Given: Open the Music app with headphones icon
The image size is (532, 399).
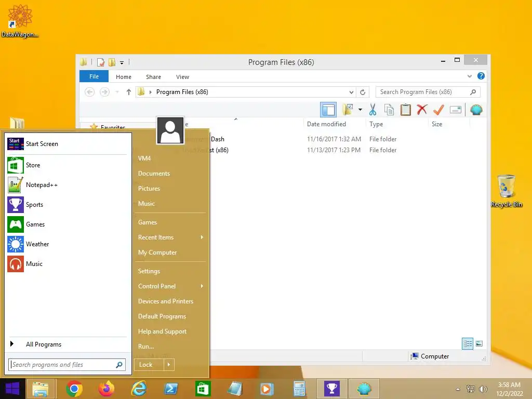Looking at the screenshot, I should [67, 263].
